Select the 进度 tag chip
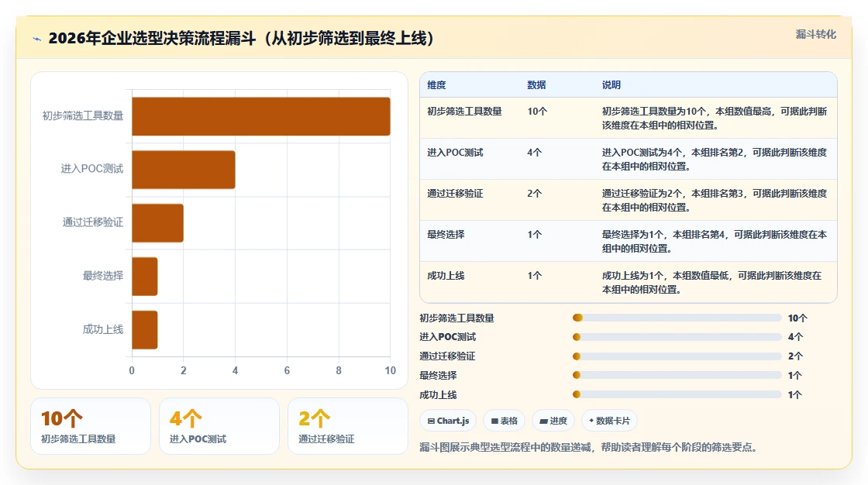This screenshot has width=868, height=485. point(553,421)
